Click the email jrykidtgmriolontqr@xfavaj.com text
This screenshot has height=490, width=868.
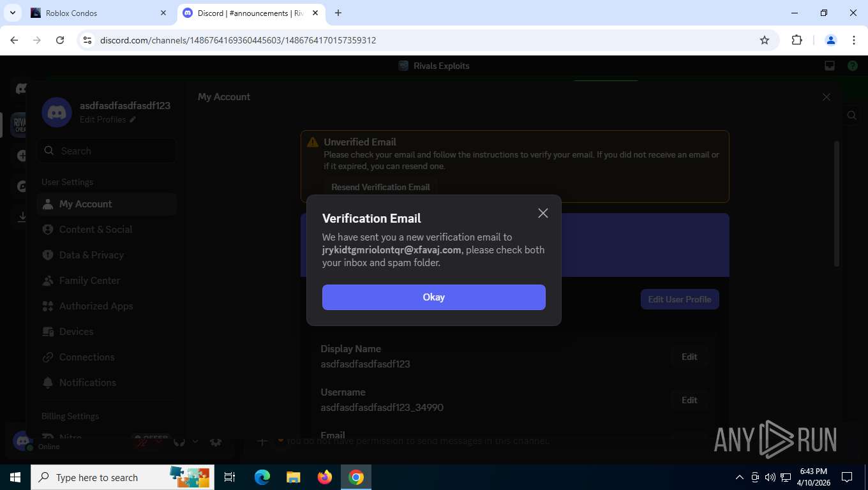tap(392, 250)
